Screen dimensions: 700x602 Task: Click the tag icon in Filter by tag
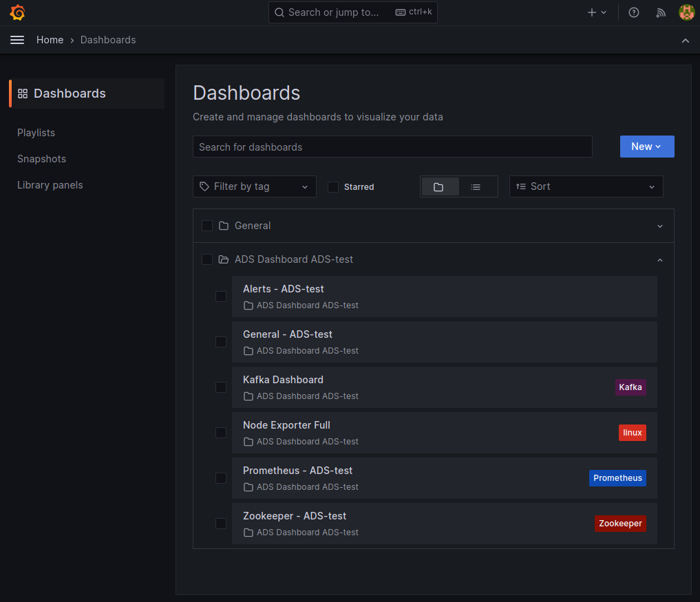pos(204,186)
